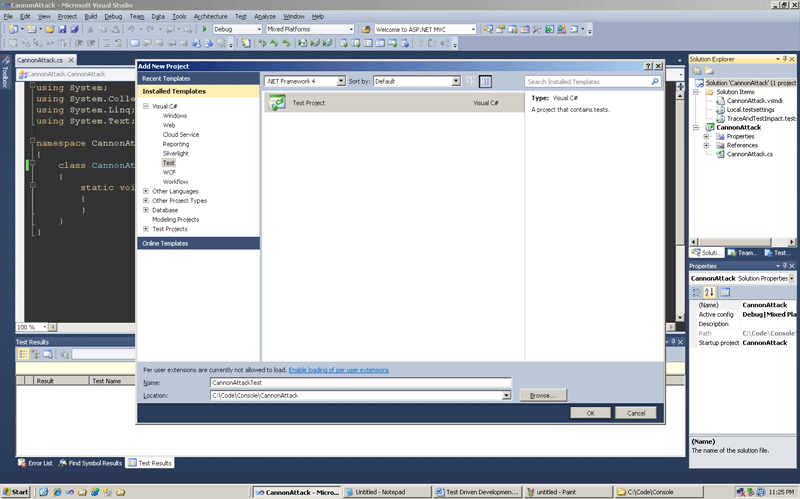Click the search magnifier in Search Installed Templates
Image resolution: width=800 pixels, height=499 pixels.
tap(655, 82)
